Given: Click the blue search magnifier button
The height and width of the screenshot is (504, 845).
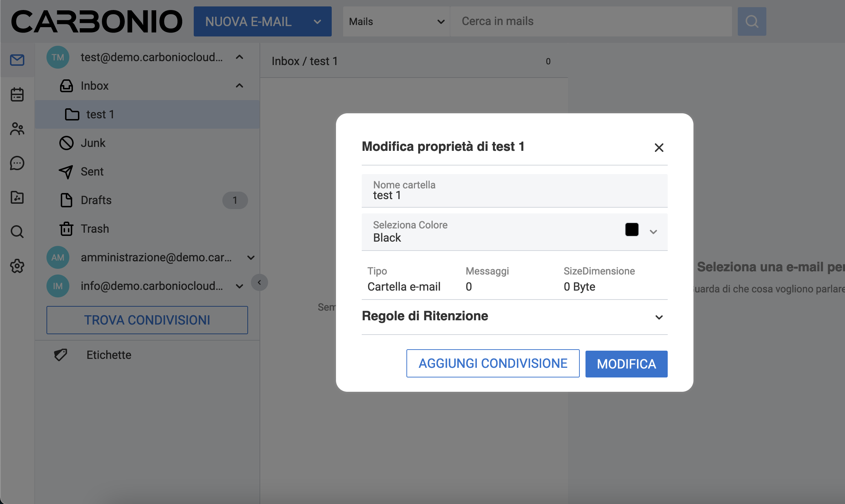Looking at the screenshot, I should click(x=752, y=21).
